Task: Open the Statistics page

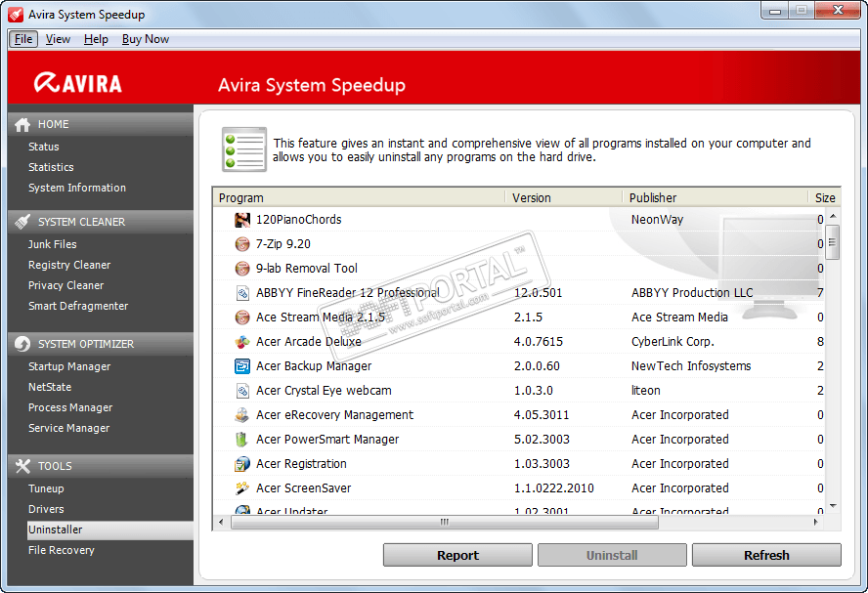Action: pos(51,168)
